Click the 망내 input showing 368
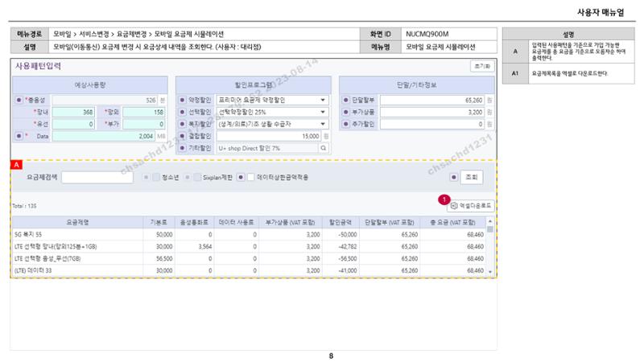Image resolution: width=644 pixels, height=362 pixels. coord(73,112)
